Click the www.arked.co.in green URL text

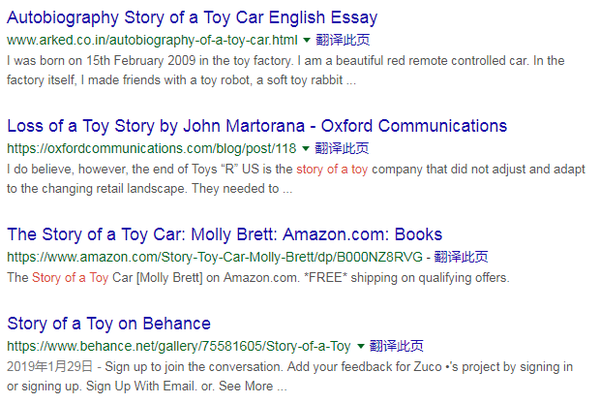152,40
